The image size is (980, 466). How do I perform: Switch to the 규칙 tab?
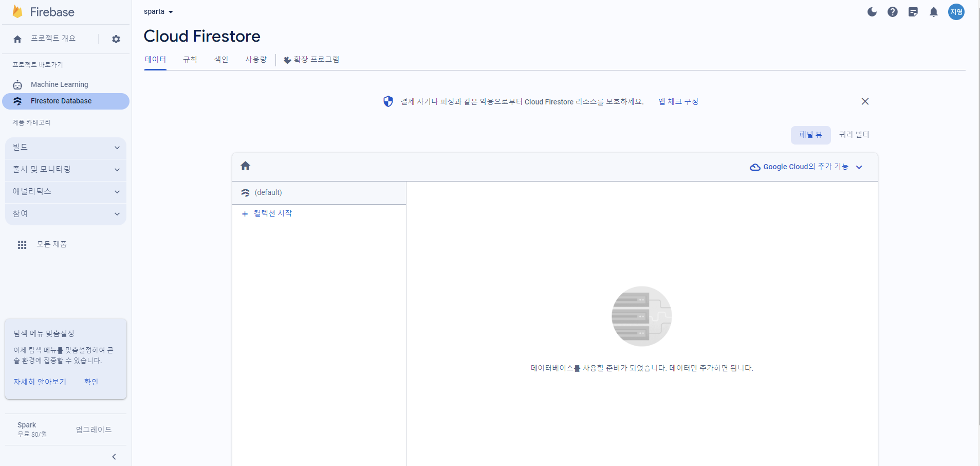tap(190, 60)
